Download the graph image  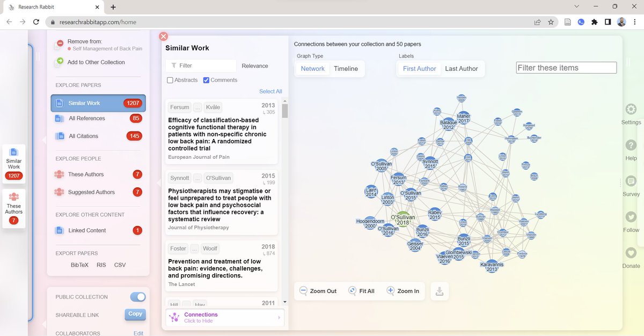click(x=439, y=291)
